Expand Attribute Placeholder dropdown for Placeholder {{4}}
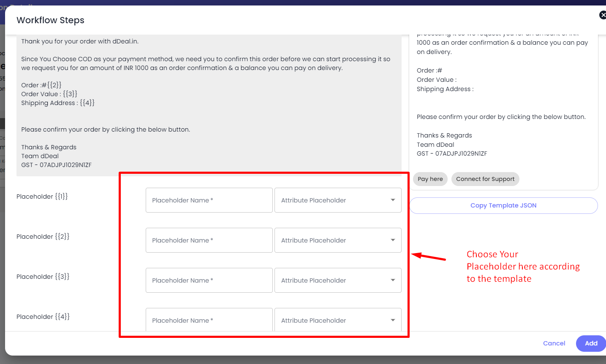 pos(337,320)
